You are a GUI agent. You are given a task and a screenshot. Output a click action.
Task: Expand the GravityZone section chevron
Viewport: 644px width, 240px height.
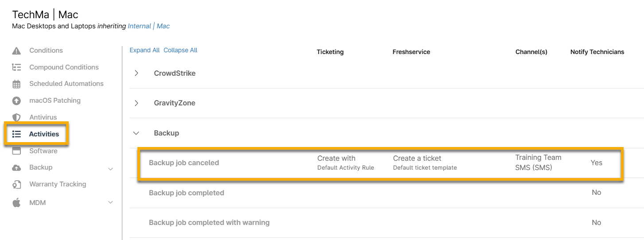tap(137, 103)
